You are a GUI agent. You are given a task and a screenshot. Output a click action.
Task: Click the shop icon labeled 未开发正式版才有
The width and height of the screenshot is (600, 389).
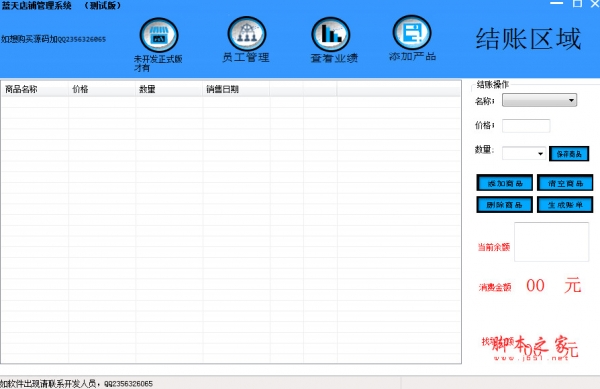coord(159,35)
